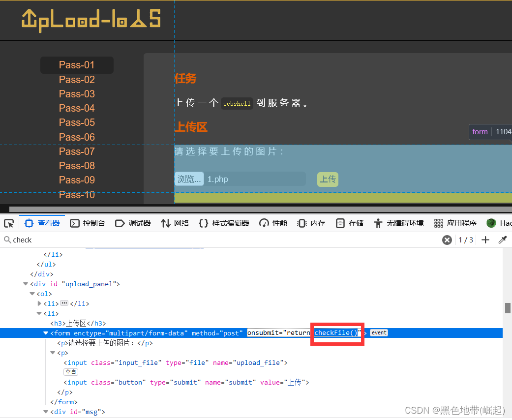
Task: Open the 样式编辑器 style editor tab
Action: (224, 223)
